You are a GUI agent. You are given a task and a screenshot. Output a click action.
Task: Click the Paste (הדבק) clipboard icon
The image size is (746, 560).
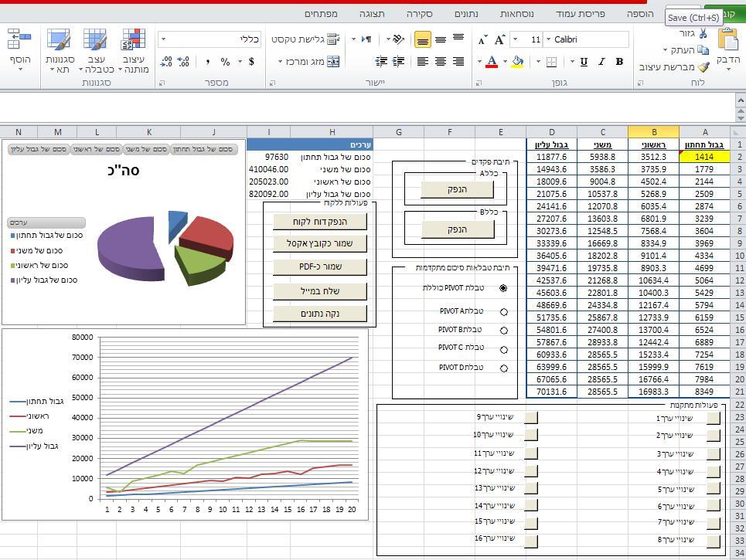pos(728,40)
